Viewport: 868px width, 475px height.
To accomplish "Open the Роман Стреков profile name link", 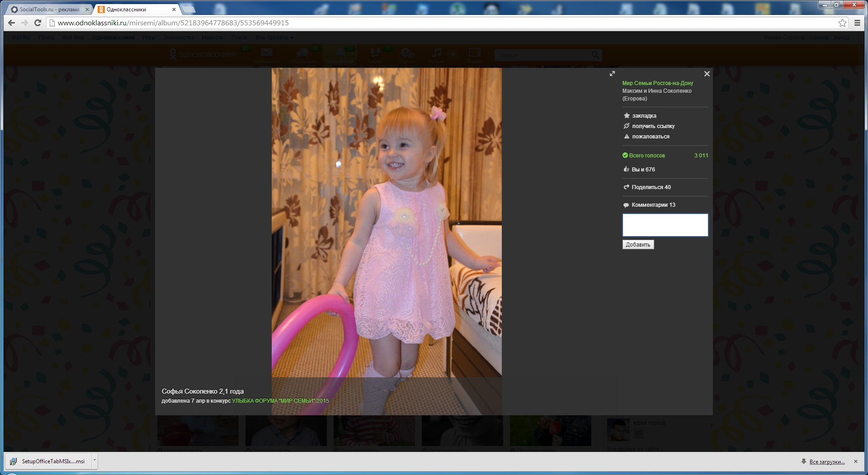I will point(784,38).
